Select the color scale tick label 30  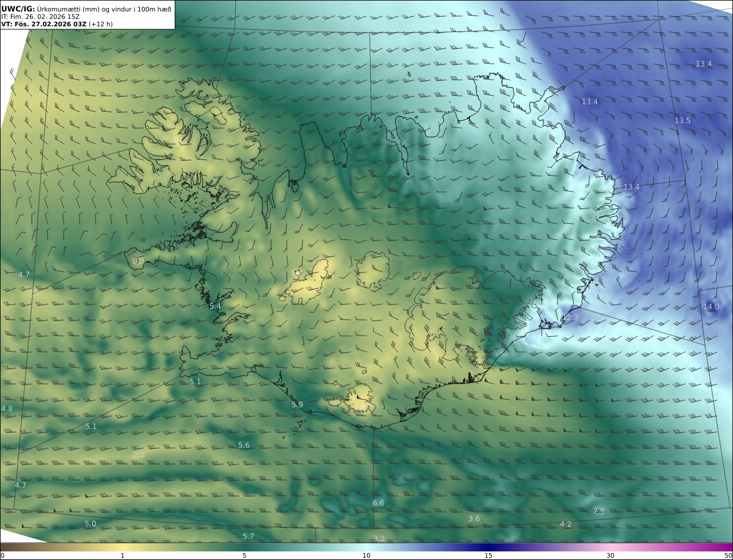[x=610, y=556]
